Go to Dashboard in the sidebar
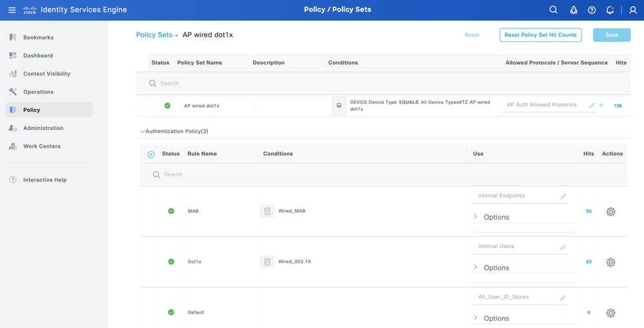 tap(49, 56)
